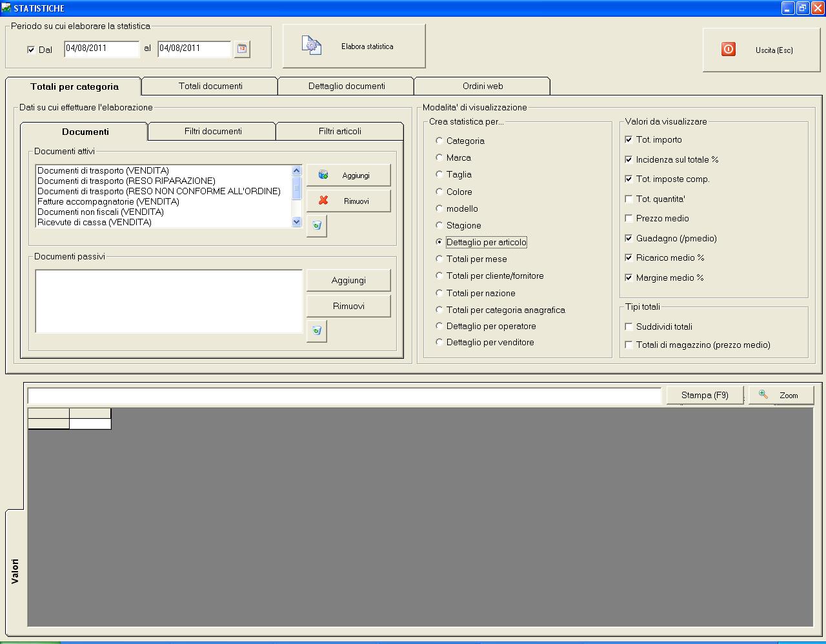Print with the Stampa (F9) button

(705, 395)
